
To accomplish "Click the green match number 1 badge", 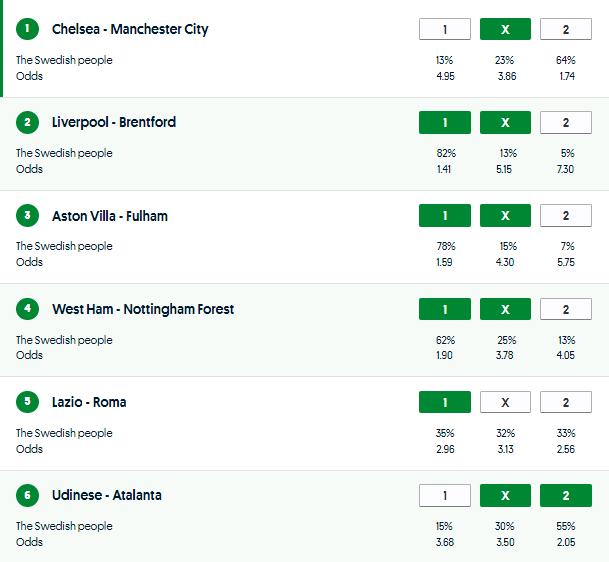I will pos(27,29).
